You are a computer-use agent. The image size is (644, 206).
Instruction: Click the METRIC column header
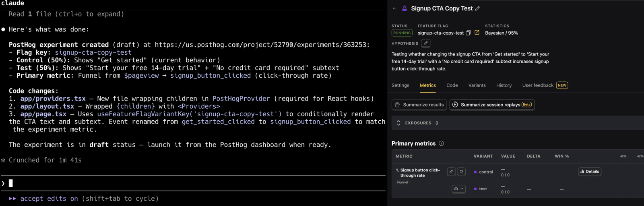coord(404,156)
